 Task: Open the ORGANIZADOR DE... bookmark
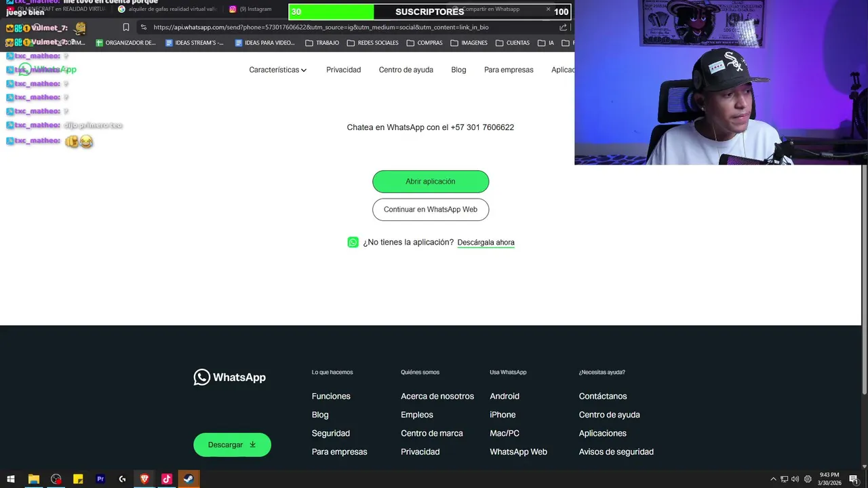(125, 43)
